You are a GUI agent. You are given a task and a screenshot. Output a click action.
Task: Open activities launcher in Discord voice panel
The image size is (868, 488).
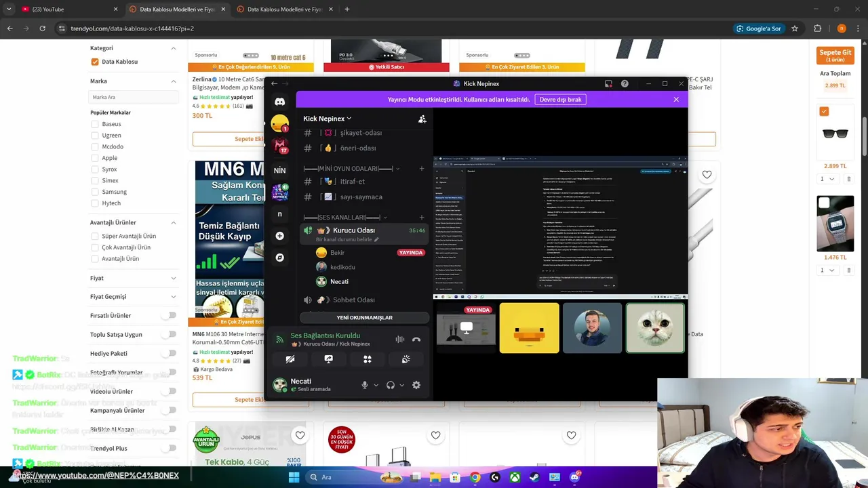pyautogui.click(x=367, y=359)
